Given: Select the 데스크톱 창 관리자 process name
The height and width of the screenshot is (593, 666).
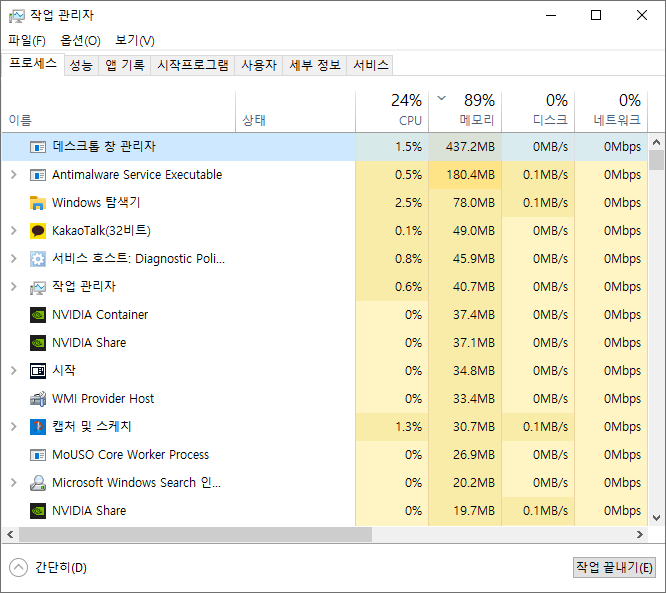Looking at the screenshot, I should tap(104, 147).
